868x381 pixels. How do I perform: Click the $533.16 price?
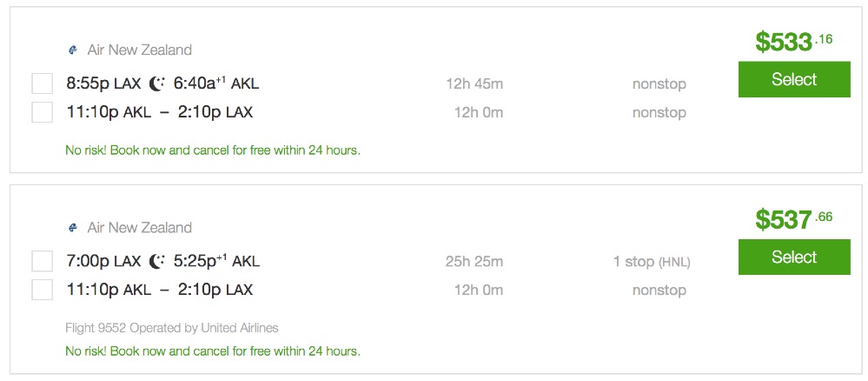tap(793, 42)
